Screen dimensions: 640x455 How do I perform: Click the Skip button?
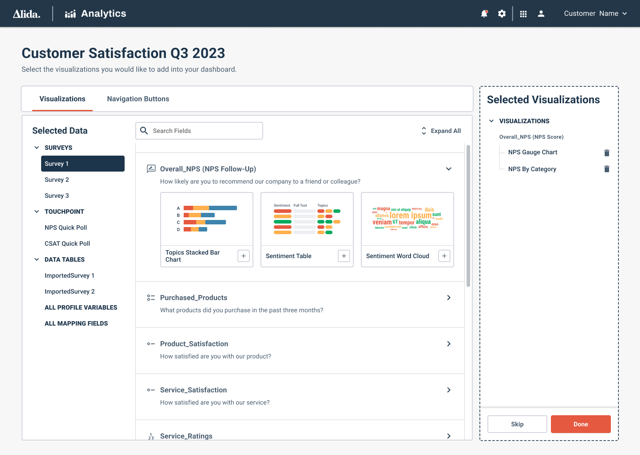[x=517, y=424]
